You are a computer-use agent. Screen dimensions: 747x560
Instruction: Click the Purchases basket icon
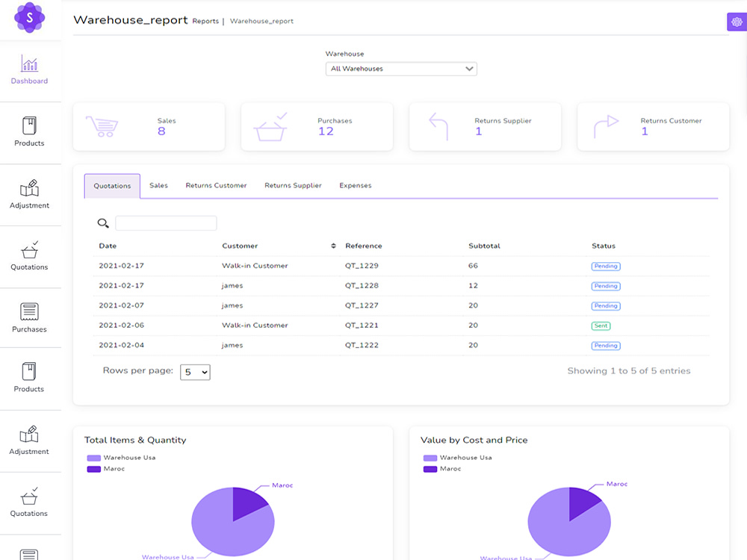tap(270, 127)
